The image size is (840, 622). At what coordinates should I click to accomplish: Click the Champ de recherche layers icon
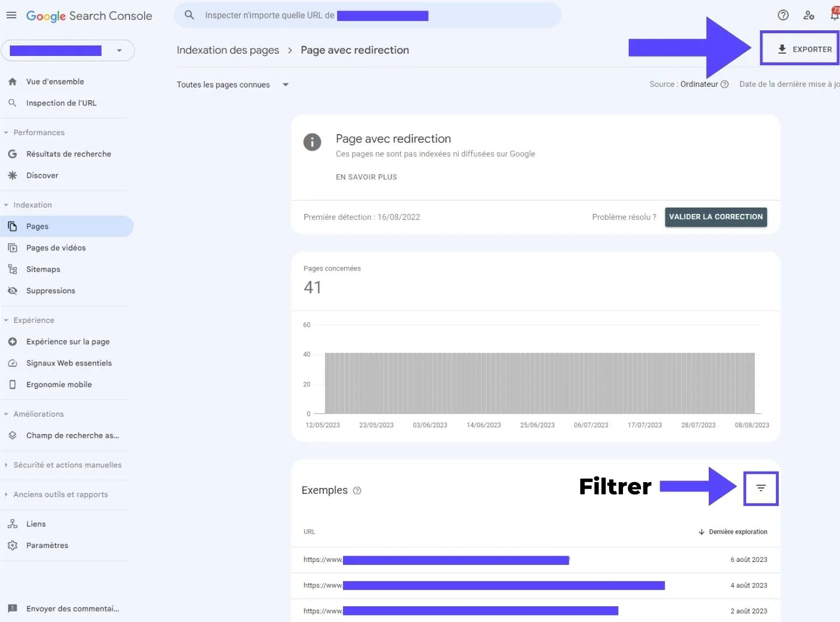pos(12,435)
